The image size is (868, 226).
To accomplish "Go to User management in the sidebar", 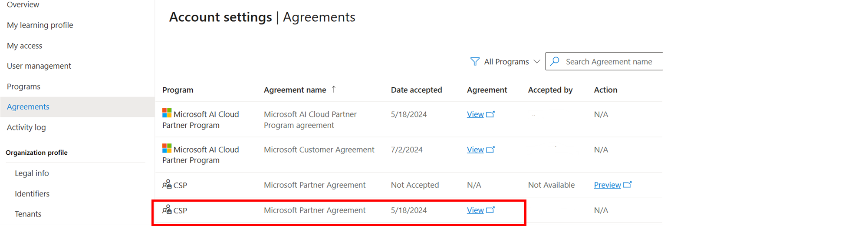I will (x=39, y=66).
